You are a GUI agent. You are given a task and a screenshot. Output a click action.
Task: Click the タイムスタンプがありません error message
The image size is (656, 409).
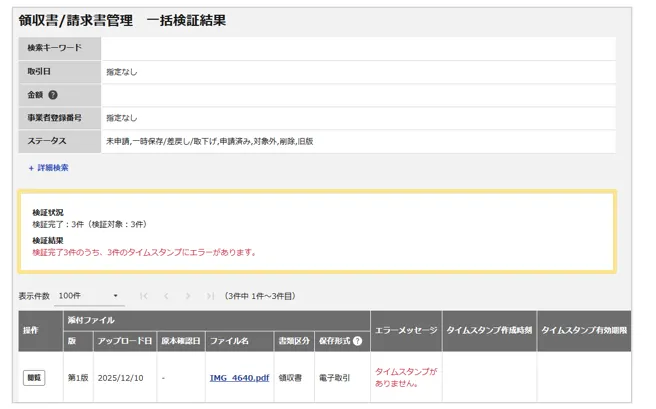pos(405,377)
